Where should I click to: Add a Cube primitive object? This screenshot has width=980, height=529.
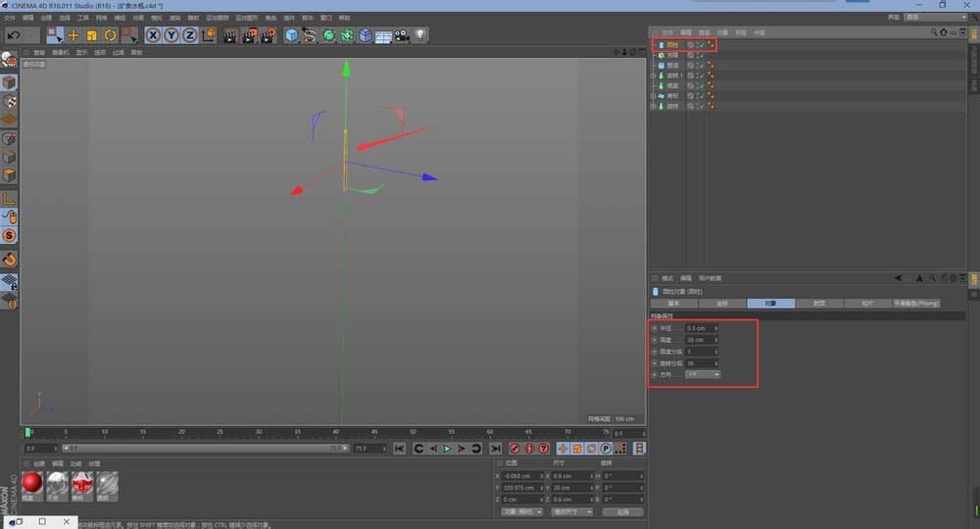point(292,35)
